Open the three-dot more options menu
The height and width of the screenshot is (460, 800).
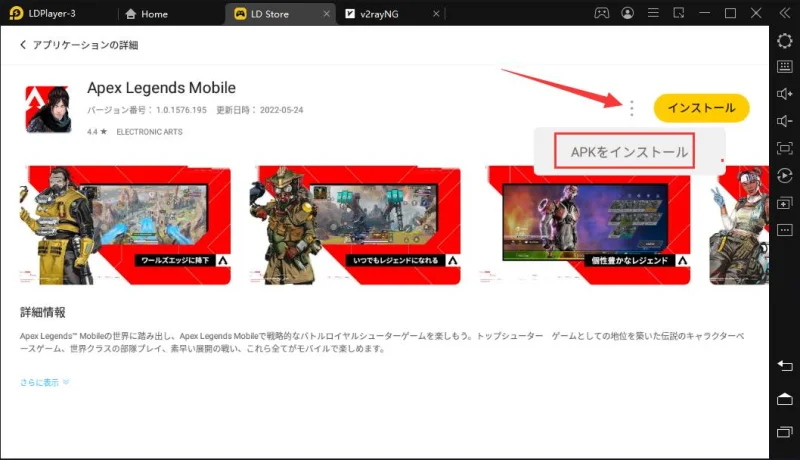632,108
